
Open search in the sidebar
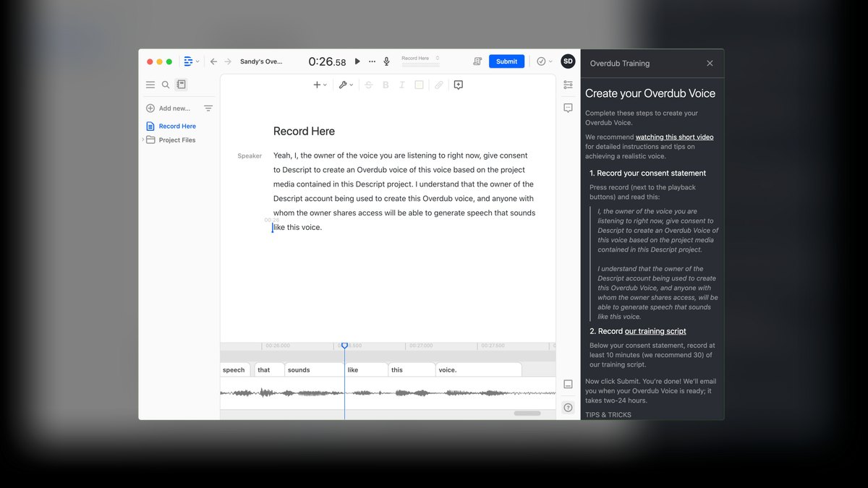click(166, 85)
